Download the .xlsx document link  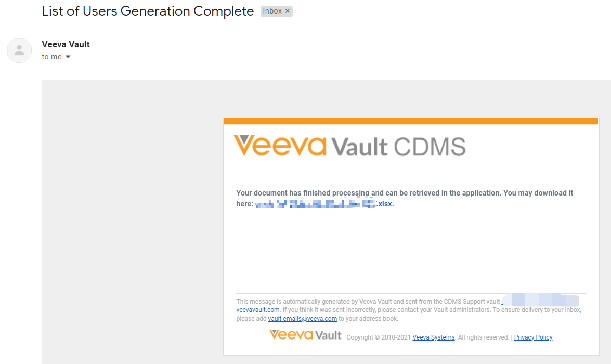pos(385,204)
